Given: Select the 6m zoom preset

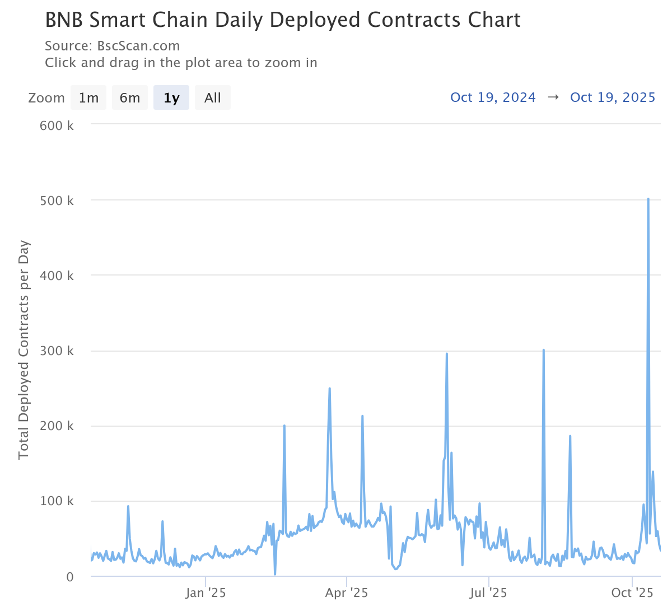Looking at the screenshot, I should point(129,97).
